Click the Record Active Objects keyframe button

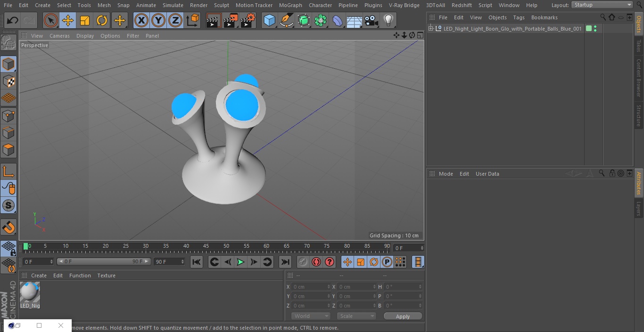click(303, 262)
